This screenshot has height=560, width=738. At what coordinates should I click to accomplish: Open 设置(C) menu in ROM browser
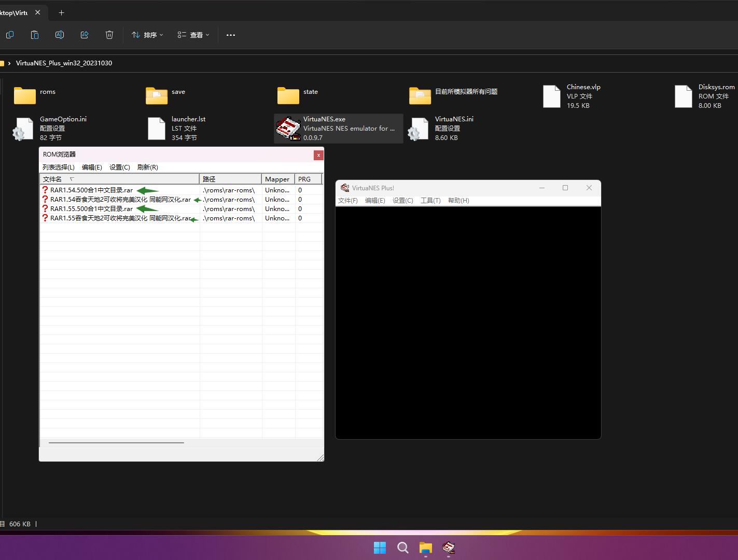pos(120,167)
